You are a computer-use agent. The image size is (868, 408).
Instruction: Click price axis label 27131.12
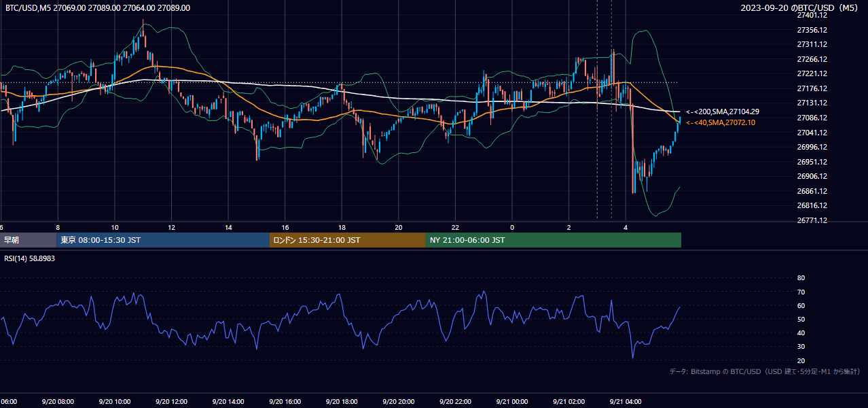(x=812, y=103)
